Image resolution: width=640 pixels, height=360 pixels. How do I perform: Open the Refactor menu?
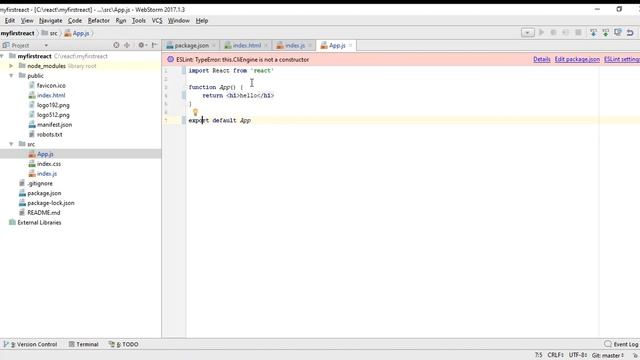tap(98, 20)
